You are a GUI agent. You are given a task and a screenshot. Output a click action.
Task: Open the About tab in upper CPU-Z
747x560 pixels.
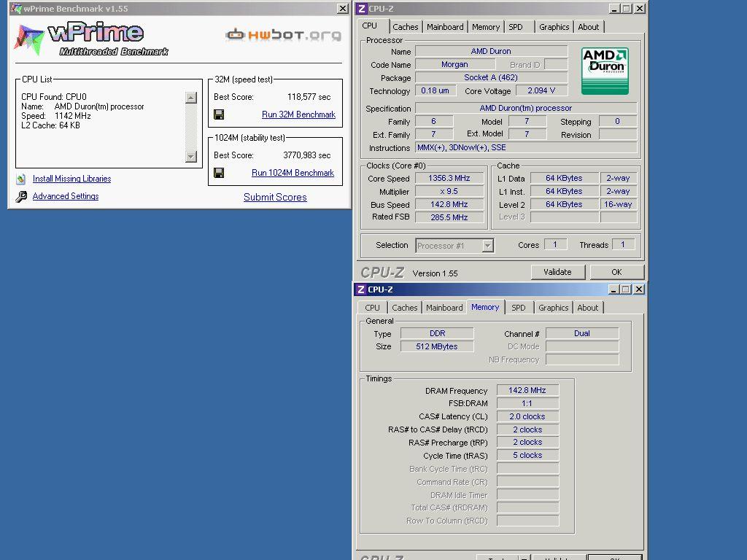[589, 27]
